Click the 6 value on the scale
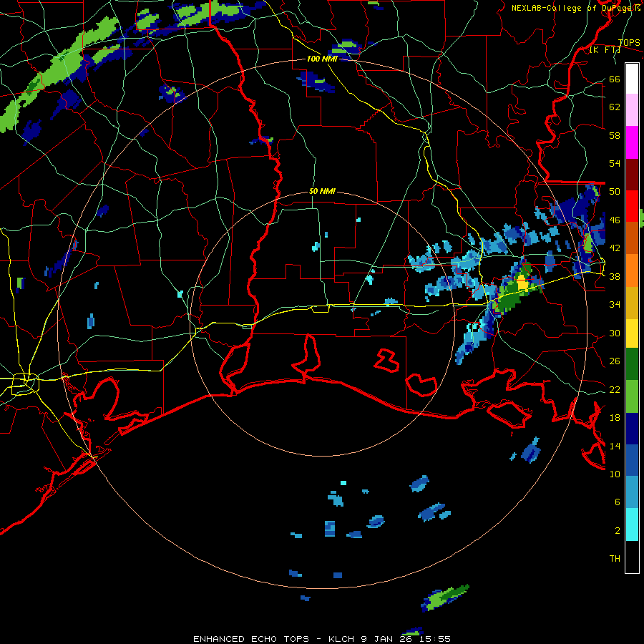The height and width of the screenshot is (644, 644). 618,502
